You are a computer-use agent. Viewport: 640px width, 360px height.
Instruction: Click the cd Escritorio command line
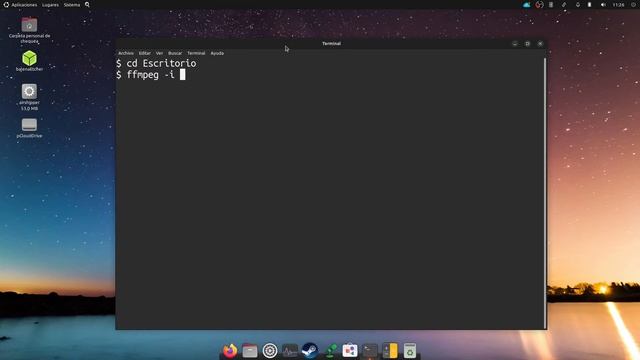(156, 63)
